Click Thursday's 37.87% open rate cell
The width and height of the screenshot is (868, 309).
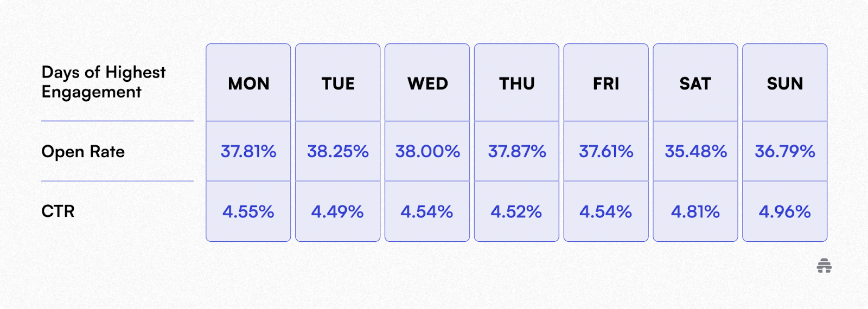[x=516, y=151]
